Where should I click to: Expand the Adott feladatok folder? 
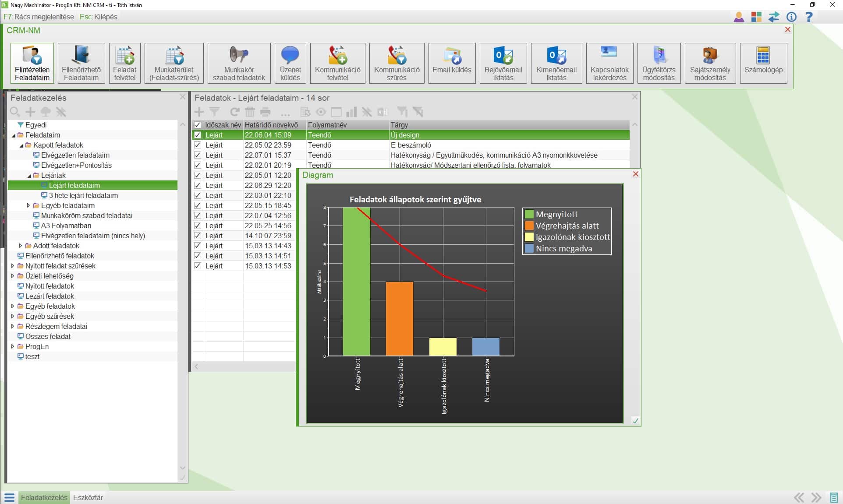21,246
